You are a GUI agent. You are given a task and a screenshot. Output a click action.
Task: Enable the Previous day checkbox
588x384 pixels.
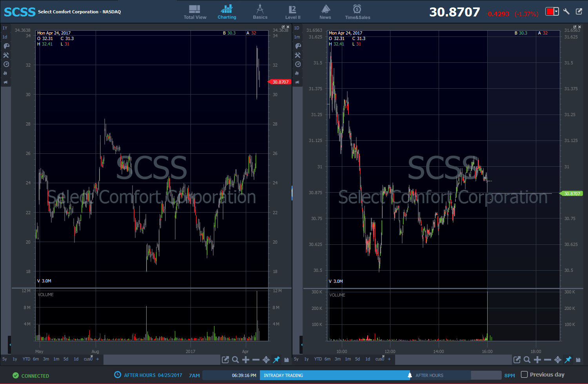(x=524, y=375)
